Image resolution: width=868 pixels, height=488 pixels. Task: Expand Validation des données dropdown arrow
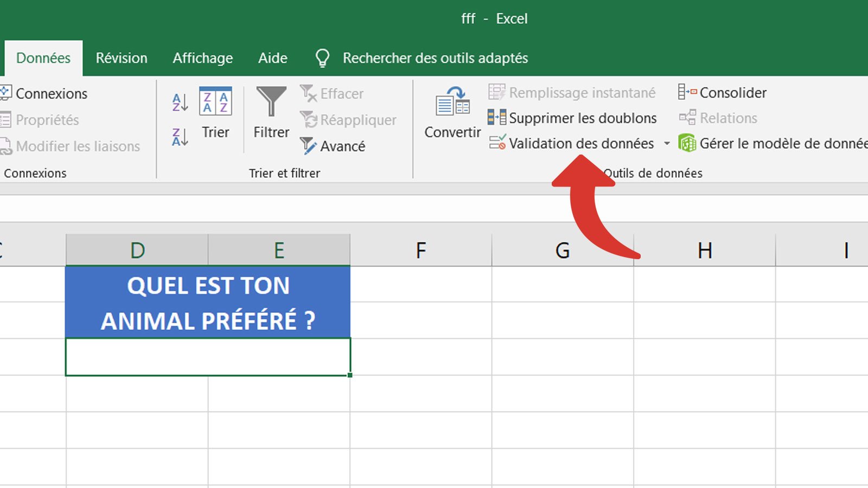click(667, 144)
